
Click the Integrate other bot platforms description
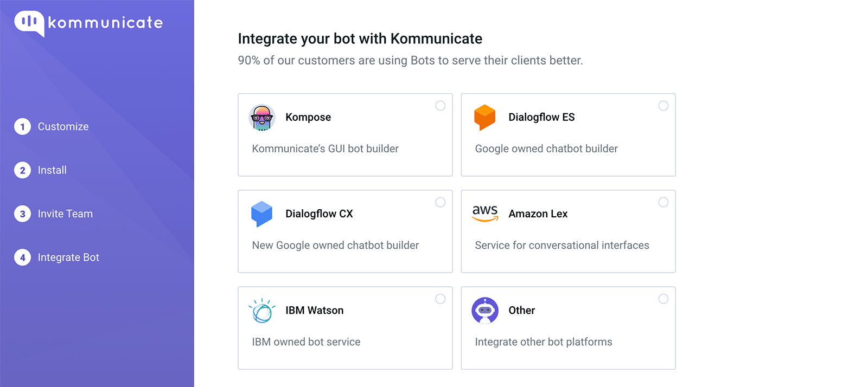544,342
